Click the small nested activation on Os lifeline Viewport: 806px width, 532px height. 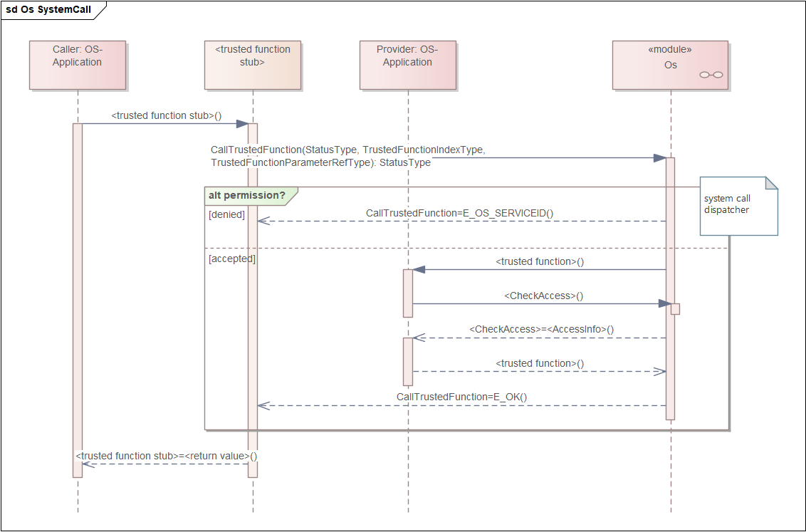tap(676, 309)
